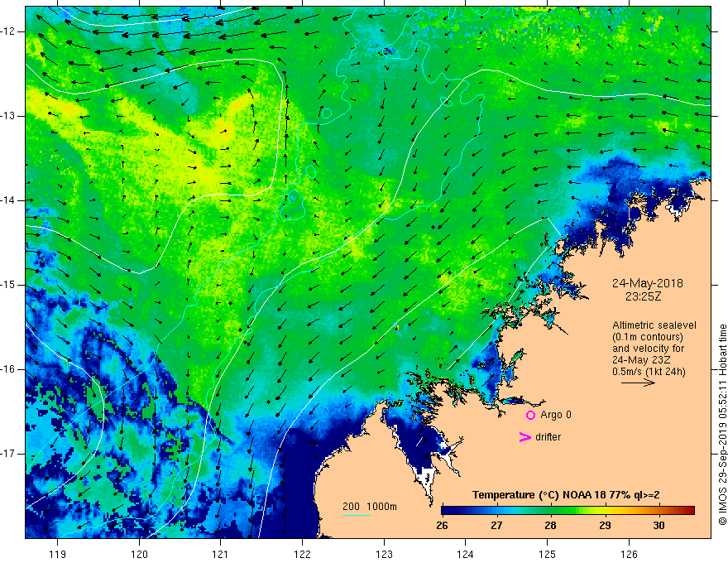Click the 'and velocity for' text line

[648, 349]
